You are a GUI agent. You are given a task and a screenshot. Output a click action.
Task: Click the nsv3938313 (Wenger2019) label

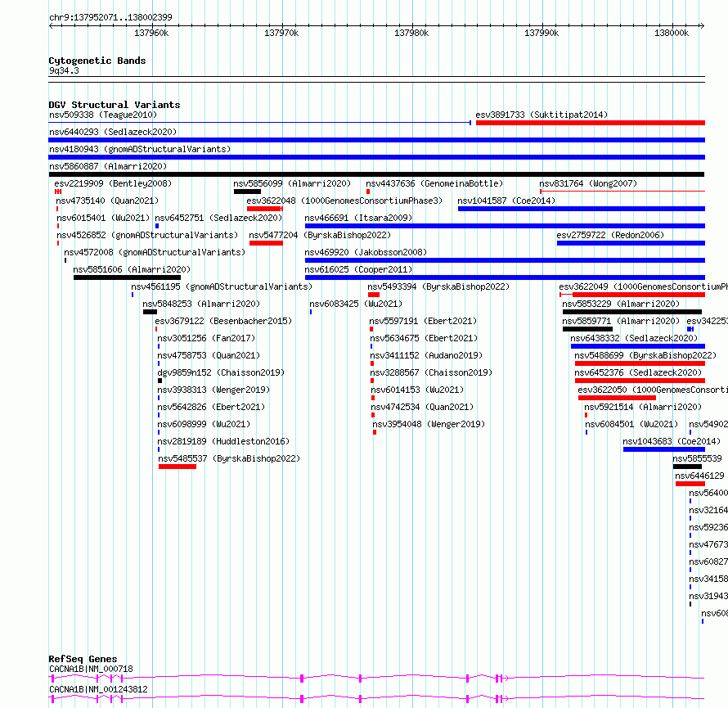click(213, 390)
